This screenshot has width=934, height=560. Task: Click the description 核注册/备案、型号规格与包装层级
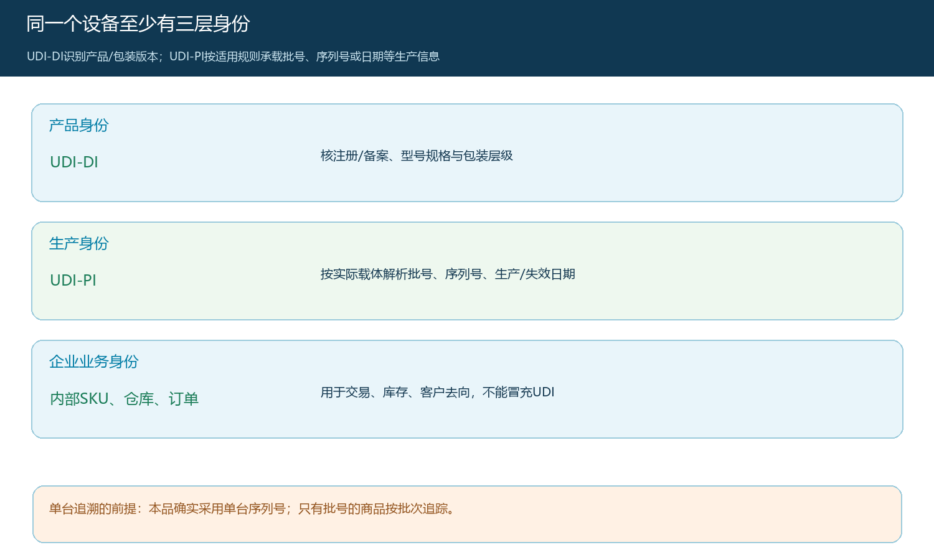[x=417, y=156]
